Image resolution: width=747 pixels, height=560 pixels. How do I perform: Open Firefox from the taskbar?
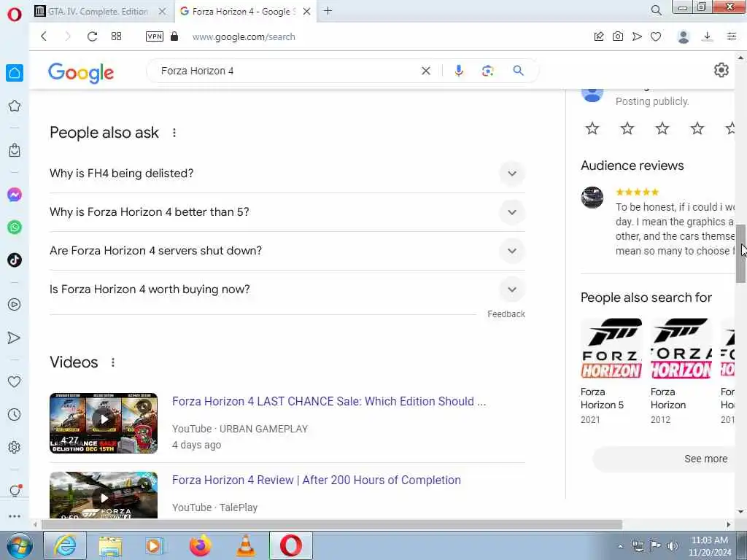tap(200, 545)
